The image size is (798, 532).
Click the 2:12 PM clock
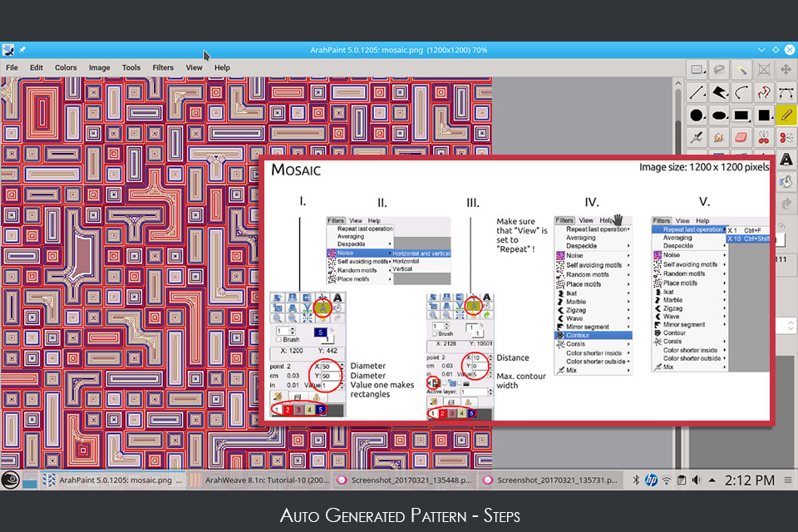(x=750, y=480)
